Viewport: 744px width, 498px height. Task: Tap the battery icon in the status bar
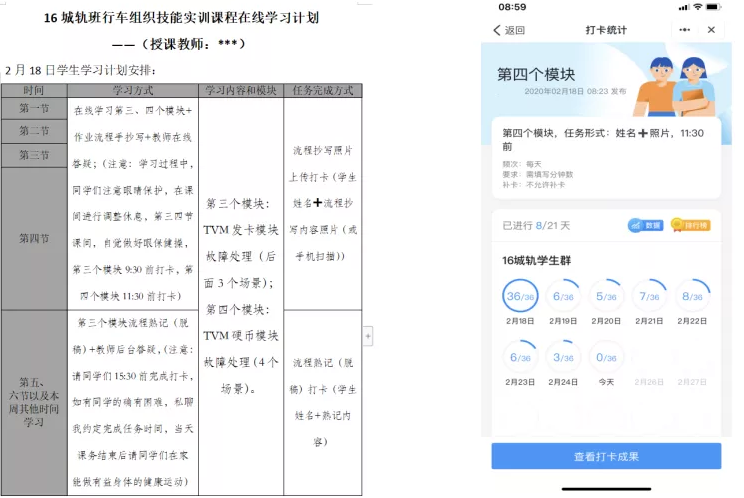pos(713,7)
